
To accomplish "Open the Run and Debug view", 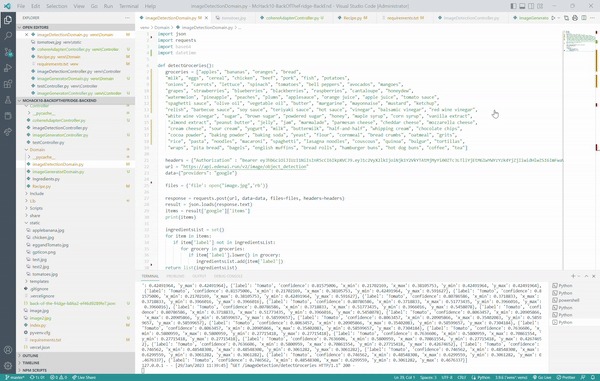I will (8, 68).
